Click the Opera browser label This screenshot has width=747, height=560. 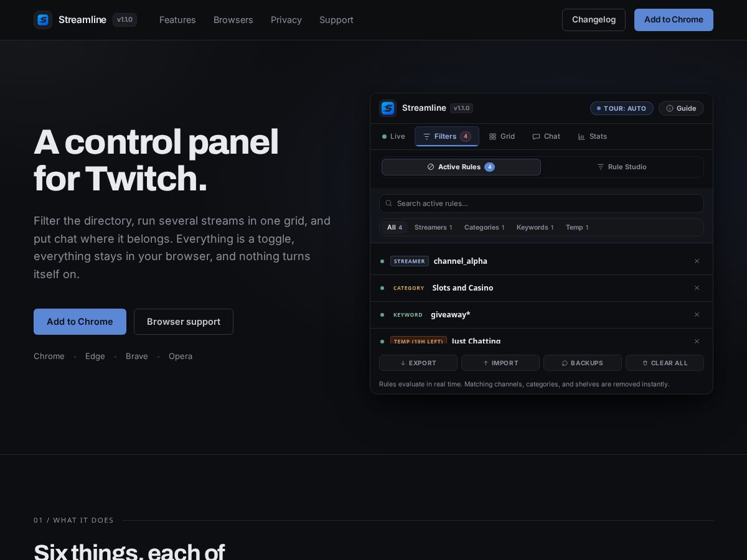click(181, 357)
